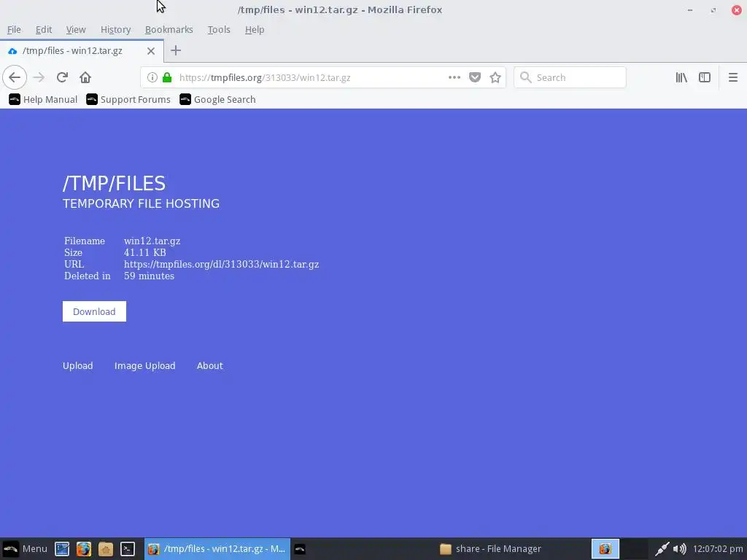
Task: Open the Edit menu
Action: (43, 29)
